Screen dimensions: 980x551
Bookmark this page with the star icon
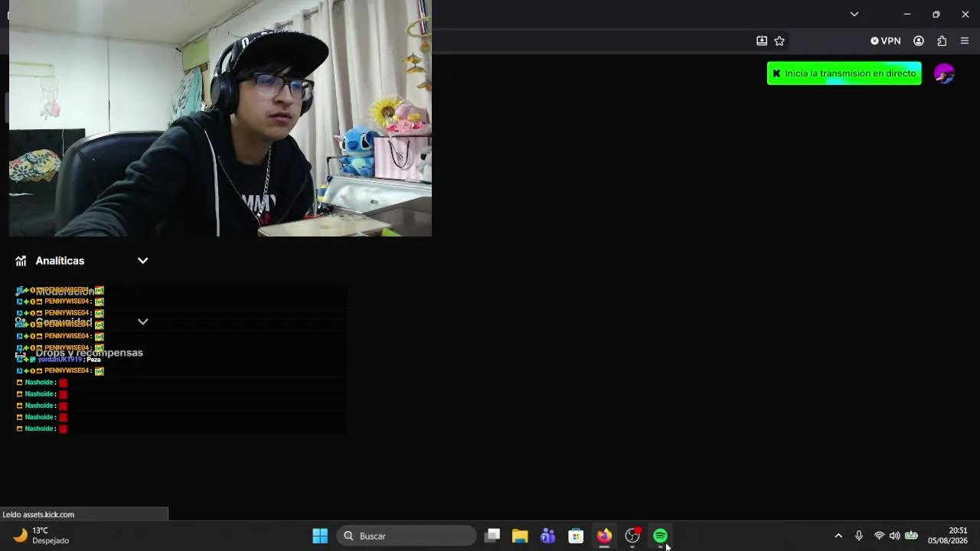click(779, 41)
